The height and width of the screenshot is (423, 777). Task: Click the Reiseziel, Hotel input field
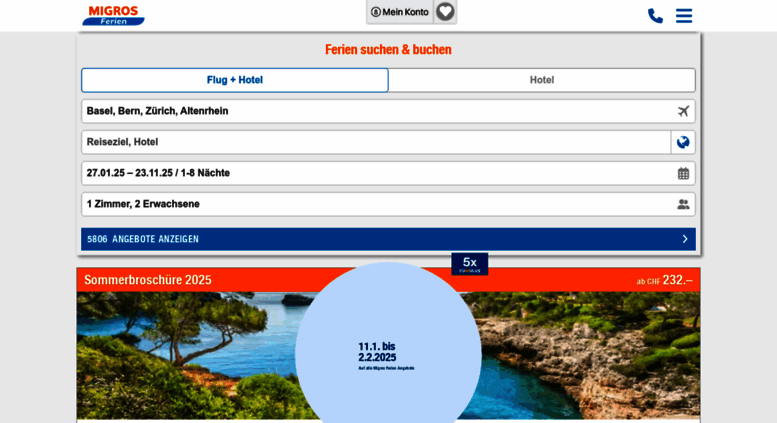point(376,142)
